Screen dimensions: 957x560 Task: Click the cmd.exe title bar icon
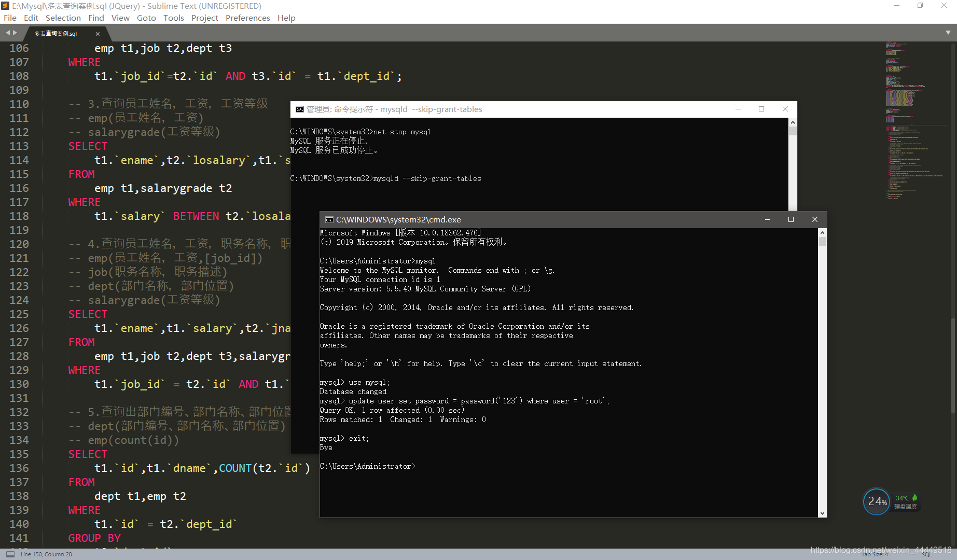pyautogui.click(x=329, y=220)
